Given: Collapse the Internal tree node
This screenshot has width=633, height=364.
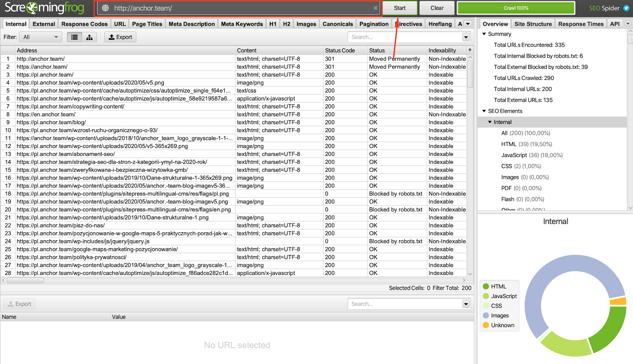Looking at the screenshot, I should (490, 122).
